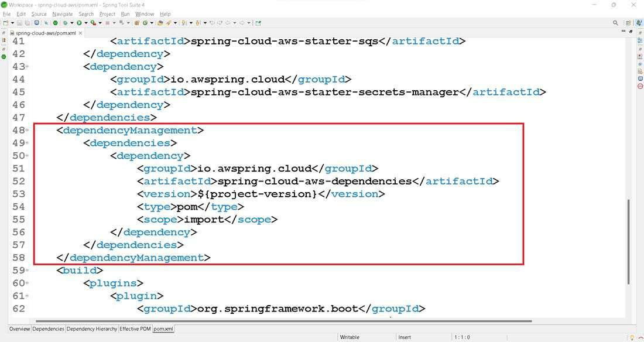Collapse dependencyManagement fold at line 48
The width and height of the screenshot is (644, 342).
coord(27,130)
